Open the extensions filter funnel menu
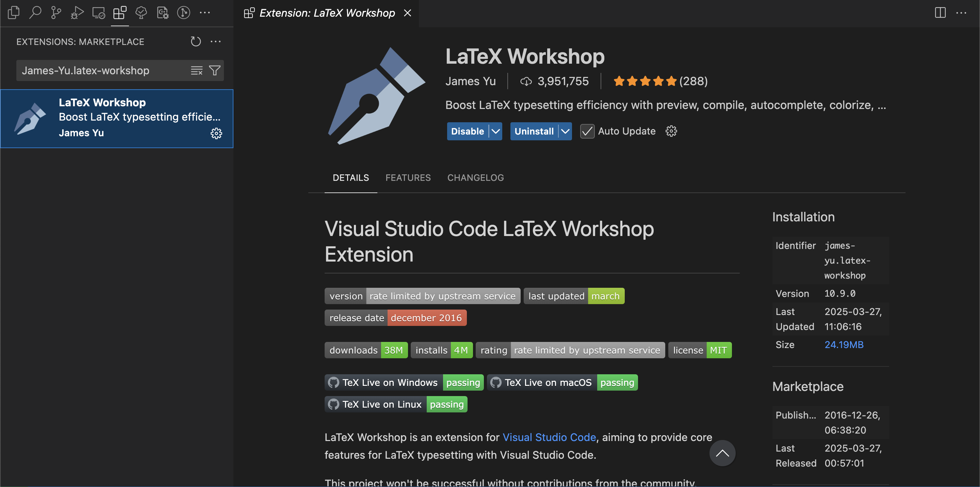 (x=215, y=70)
